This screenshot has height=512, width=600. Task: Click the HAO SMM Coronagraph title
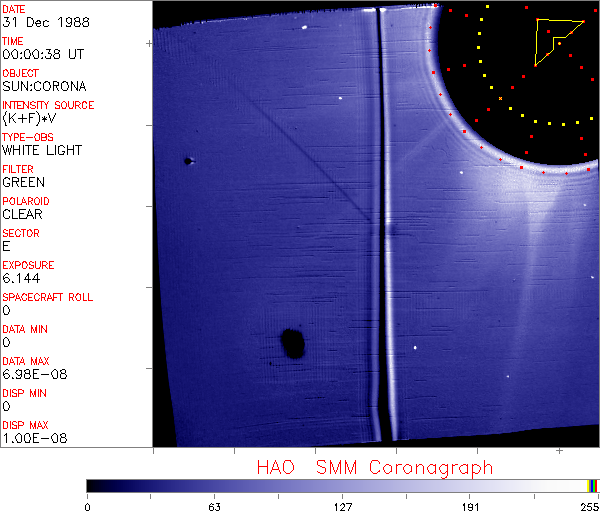375,468
